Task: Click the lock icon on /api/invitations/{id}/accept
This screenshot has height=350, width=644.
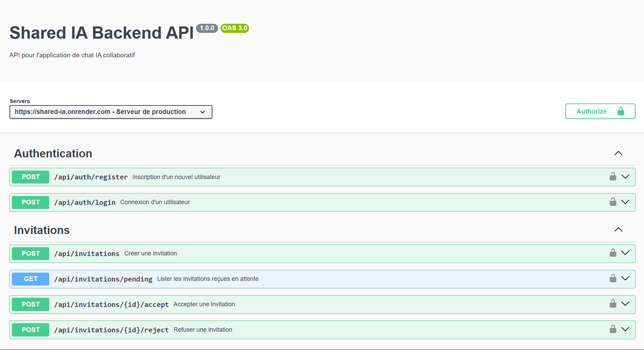Action: 613,304
